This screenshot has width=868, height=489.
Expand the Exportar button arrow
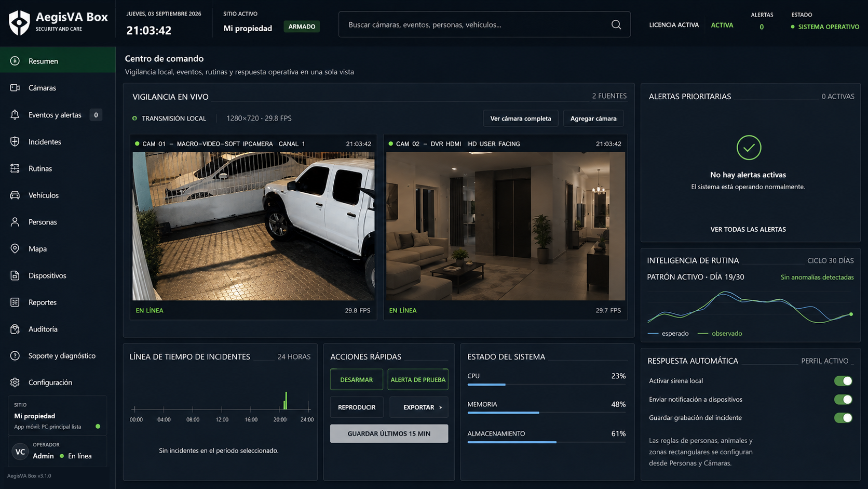[441, 407]
